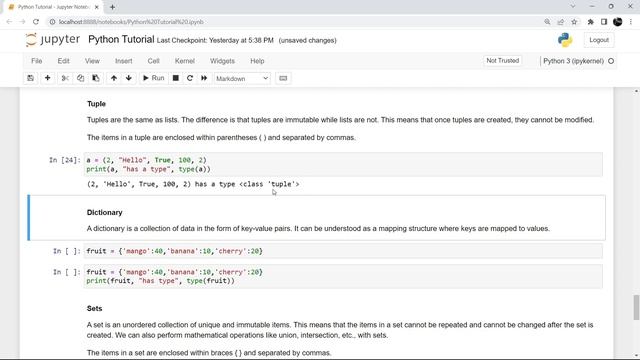Select the Python Tutorial browser tab
Image resolution: width=640 pixels, height=360 pixels.
(x=53, y=7)
